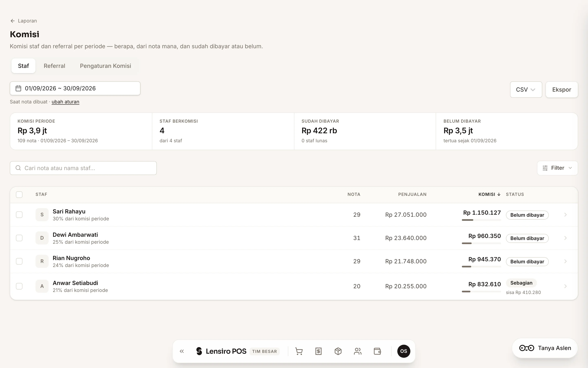Click Rian Nugroho's R avatar
The height and width of the screenshot is (368, 588).
pos(42,261)
